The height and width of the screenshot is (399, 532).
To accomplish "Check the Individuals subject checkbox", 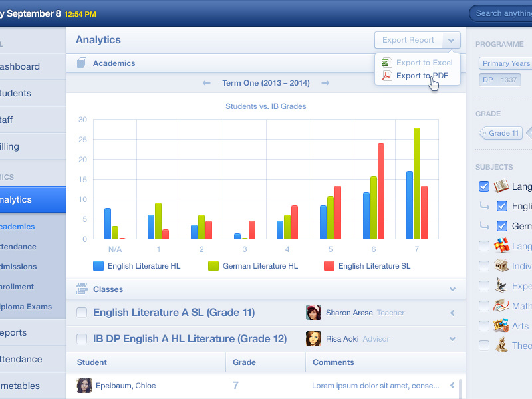I will click(x=484, y=265).
